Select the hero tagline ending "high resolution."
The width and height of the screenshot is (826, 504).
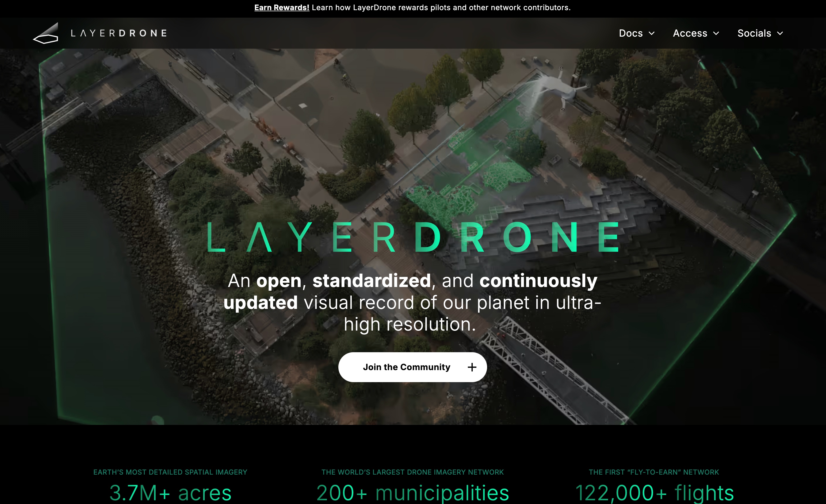pyautogui.click(x=412, y=303)
